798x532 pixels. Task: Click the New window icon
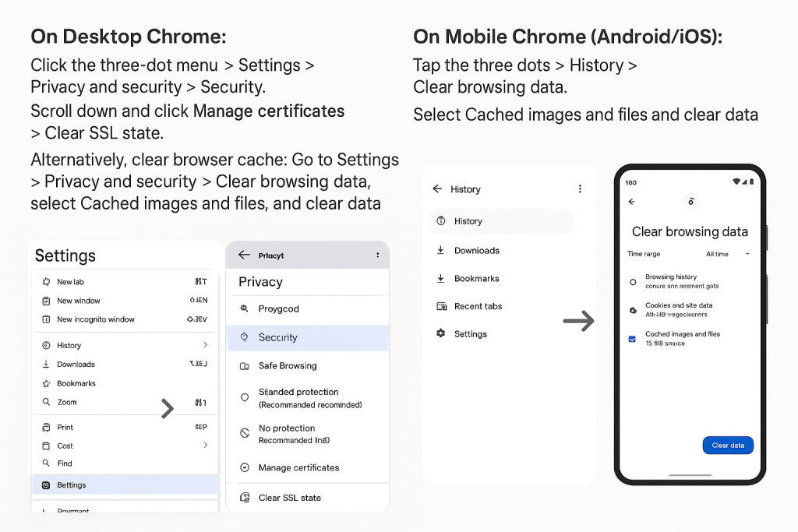pos(46,301)
